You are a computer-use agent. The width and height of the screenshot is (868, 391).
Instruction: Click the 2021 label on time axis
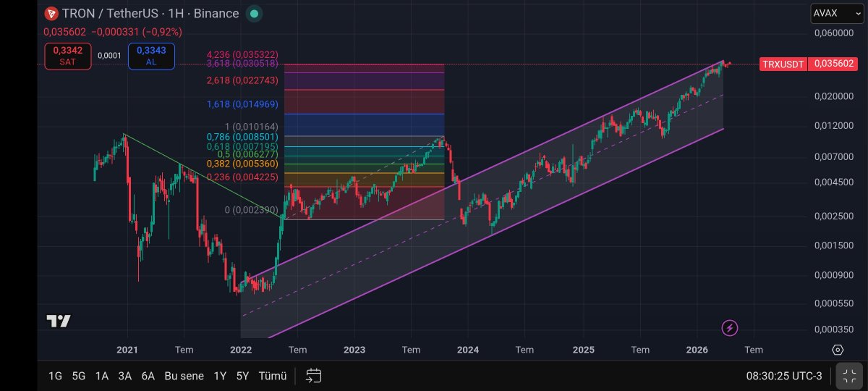click(127, 350)
